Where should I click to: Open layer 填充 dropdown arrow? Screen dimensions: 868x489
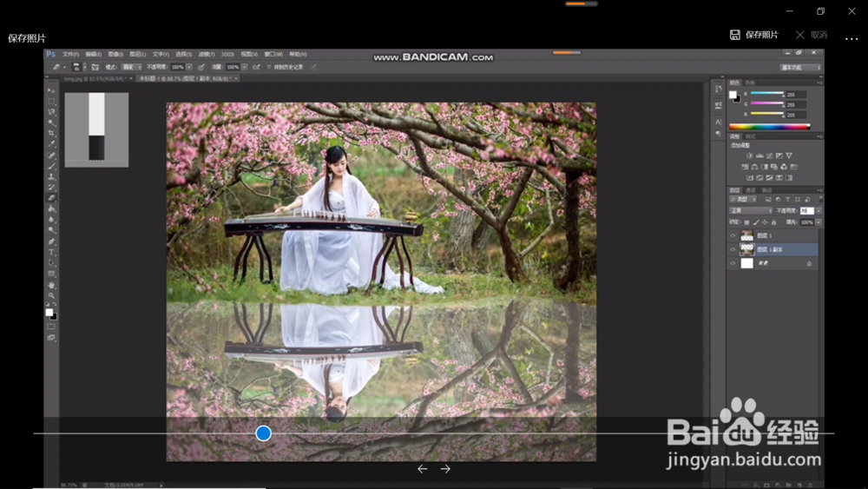click(819, 222)
